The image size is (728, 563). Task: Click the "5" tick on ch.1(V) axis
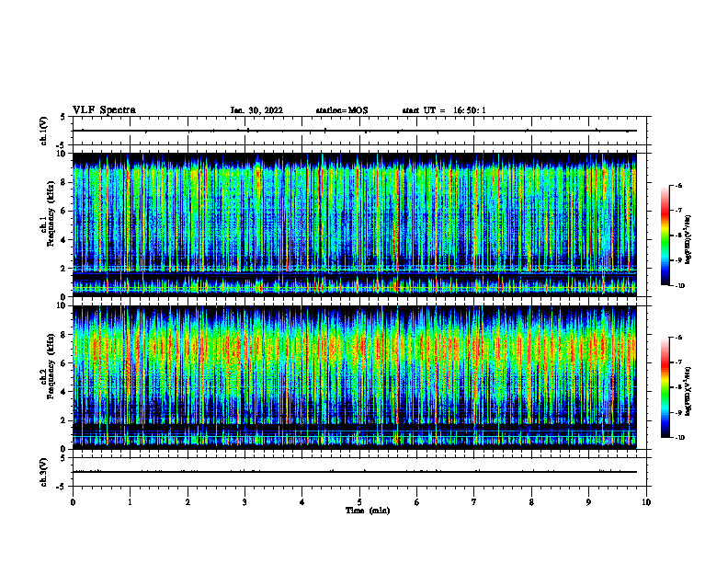[x=64, y=117]
